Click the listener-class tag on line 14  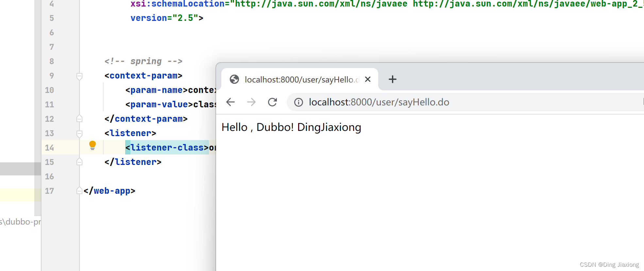(167, 148)
